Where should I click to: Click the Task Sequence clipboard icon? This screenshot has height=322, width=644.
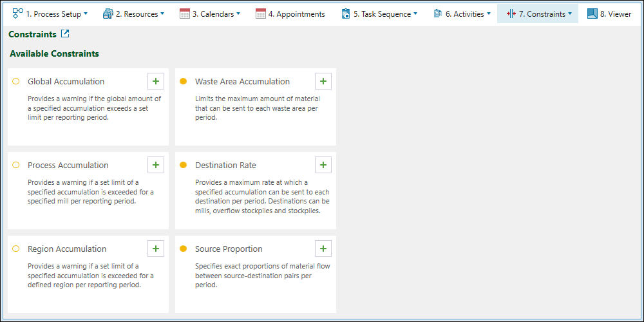tap(345, 14)
